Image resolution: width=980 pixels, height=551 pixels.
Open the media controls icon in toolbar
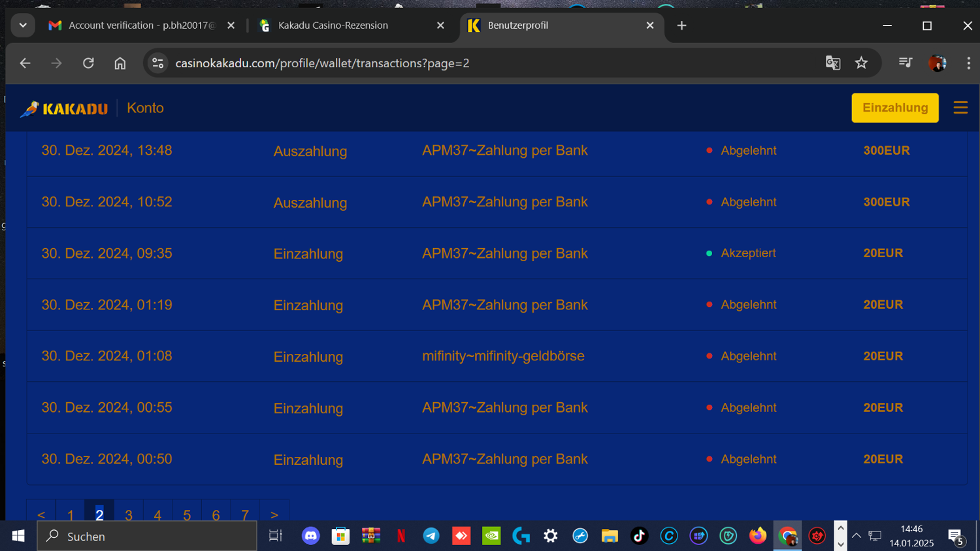[905, 63]
